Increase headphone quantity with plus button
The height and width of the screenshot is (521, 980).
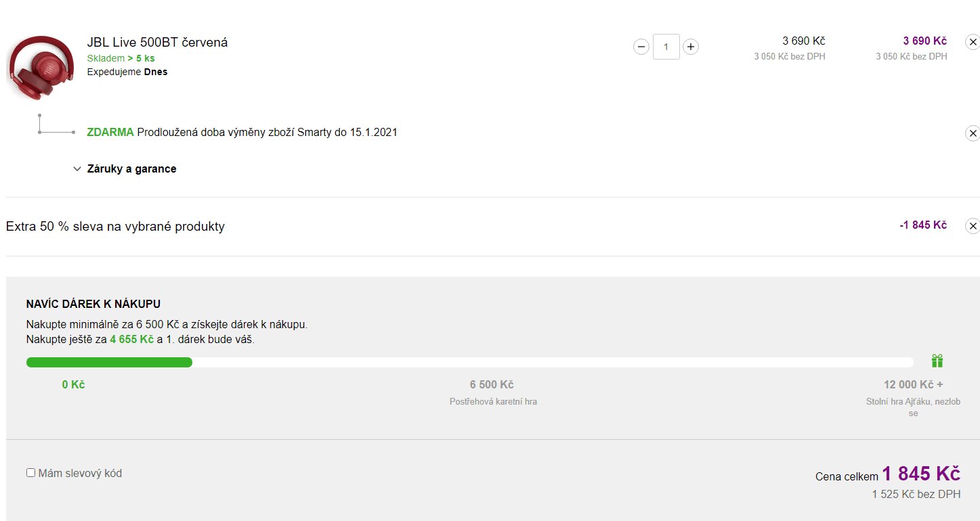(690, 47)
